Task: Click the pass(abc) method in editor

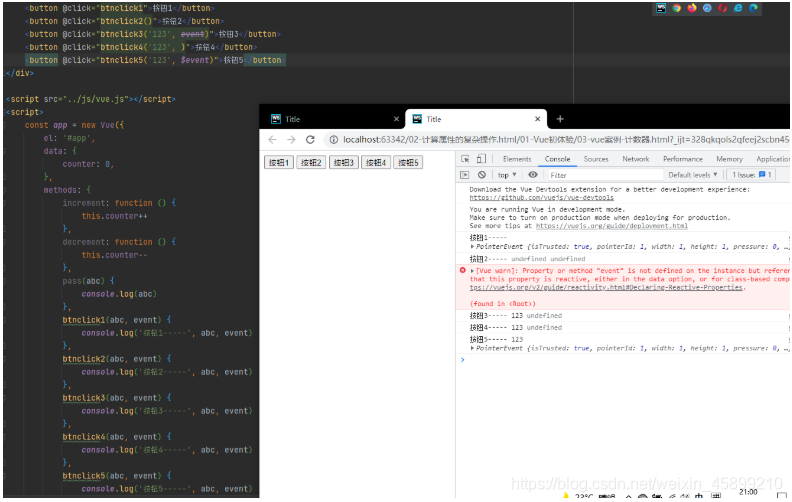Action: [88, 281]
